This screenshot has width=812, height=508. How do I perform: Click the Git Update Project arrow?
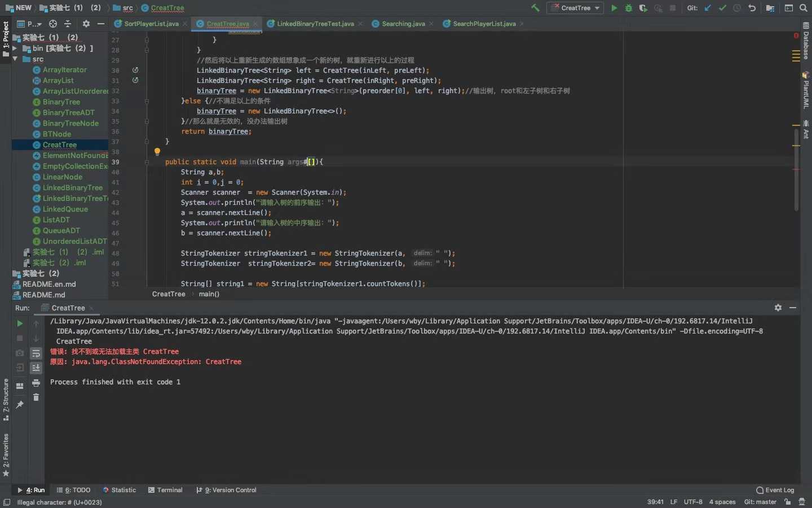point(708,8)
